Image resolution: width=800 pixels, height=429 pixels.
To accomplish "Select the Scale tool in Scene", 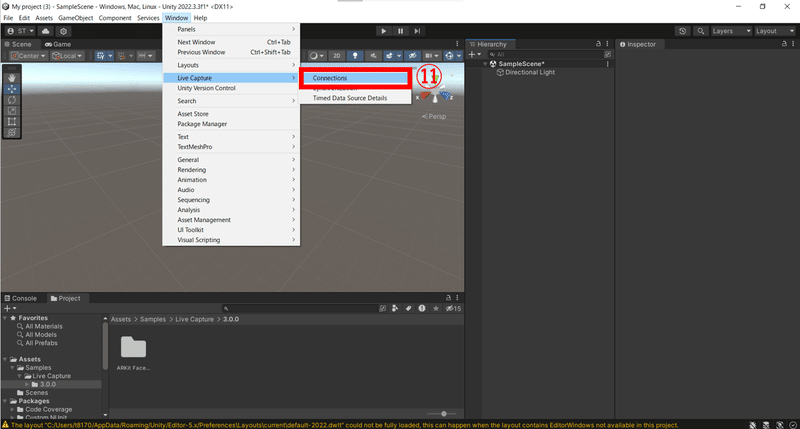I will click(x=12, y=111).
